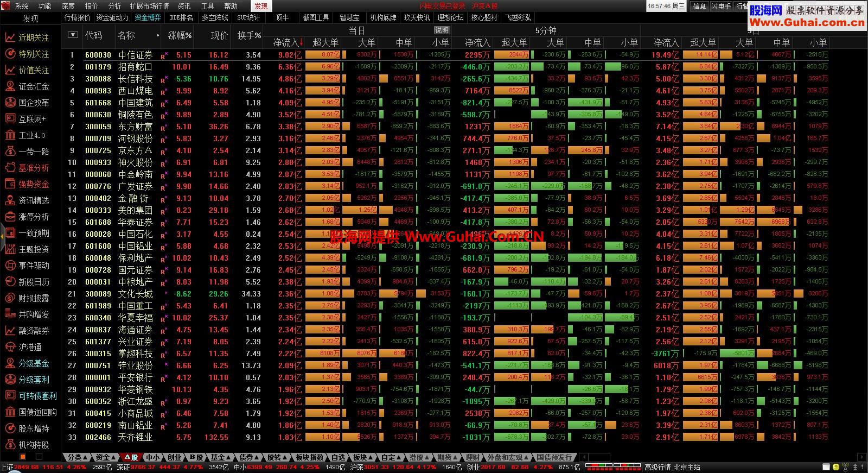The height and width of the screenshot is (473, 868).
Task: Click the 闪电手 button
Action: [721, 6]
